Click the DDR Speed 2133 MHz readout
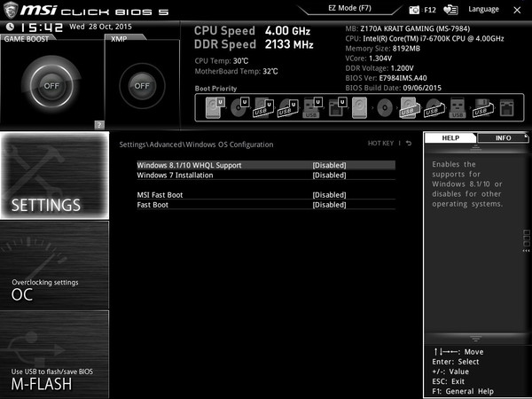 coord(254,44)
